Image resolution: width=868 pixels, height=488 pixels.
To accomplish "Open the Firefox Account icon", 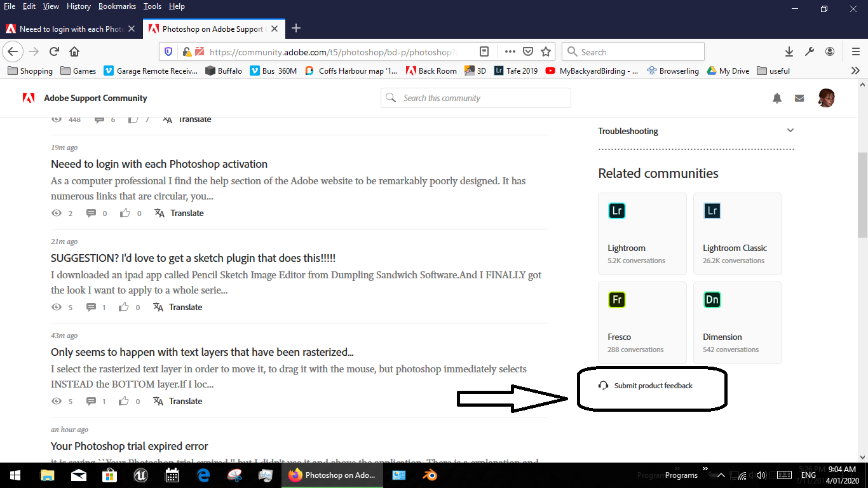I will tap(830, 51).
